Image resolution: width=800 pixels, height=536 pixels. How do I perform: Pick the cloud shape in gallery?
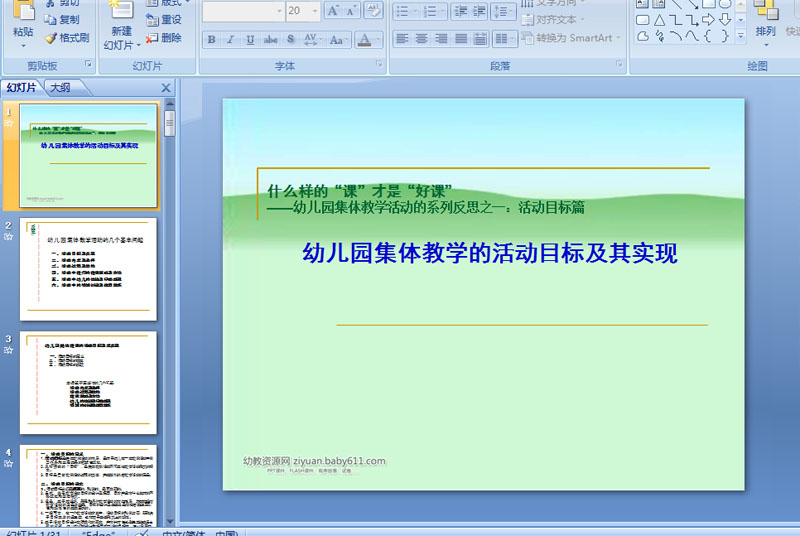tap(643, 36)
